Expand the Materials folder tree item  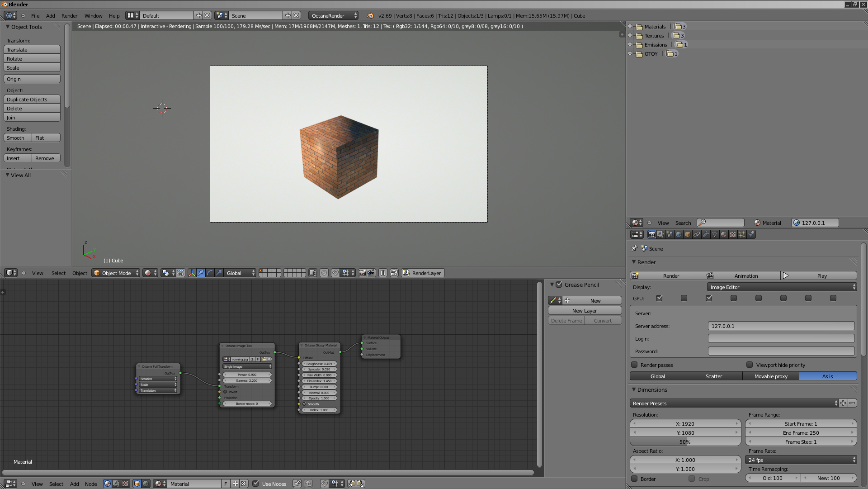[630, 26]
